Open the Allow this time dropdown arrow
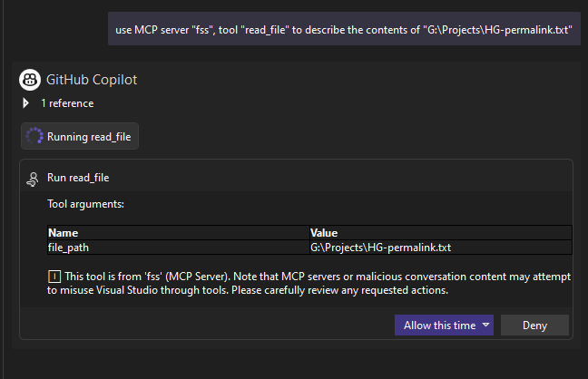This screenshot has height=379, width=588. coord(486,325)
